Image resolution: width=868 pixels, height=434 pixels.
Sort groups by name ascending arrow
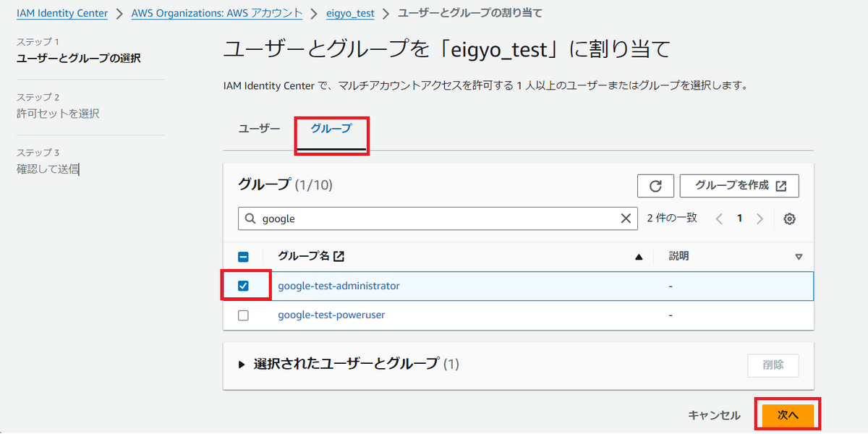639,257
